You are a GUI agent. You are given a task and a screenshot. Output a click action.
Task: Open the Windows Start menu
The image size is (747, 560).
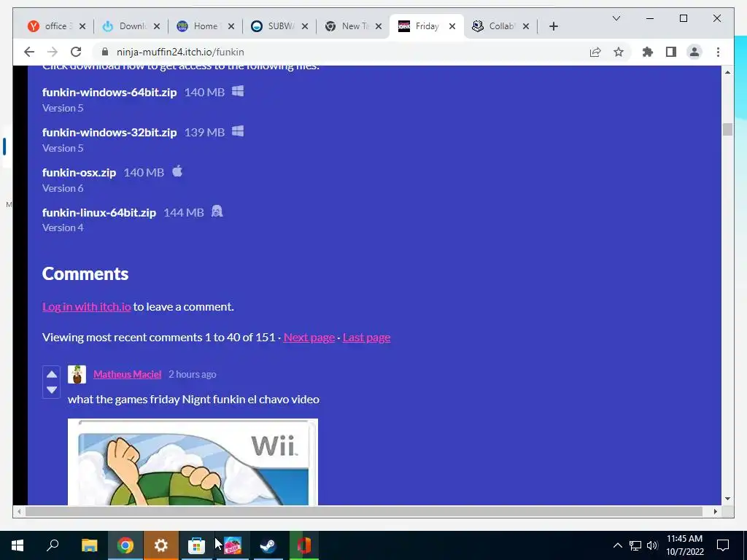coord(18,545)
